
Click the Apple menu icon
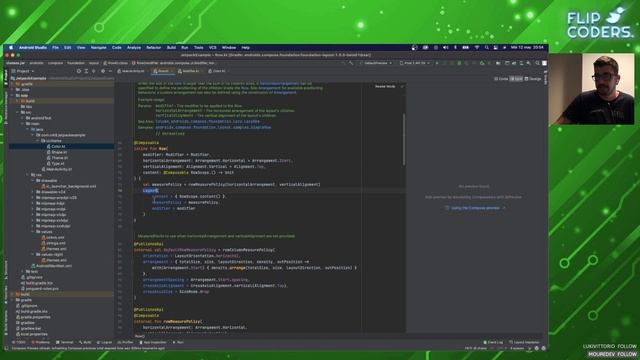point(11,48)
